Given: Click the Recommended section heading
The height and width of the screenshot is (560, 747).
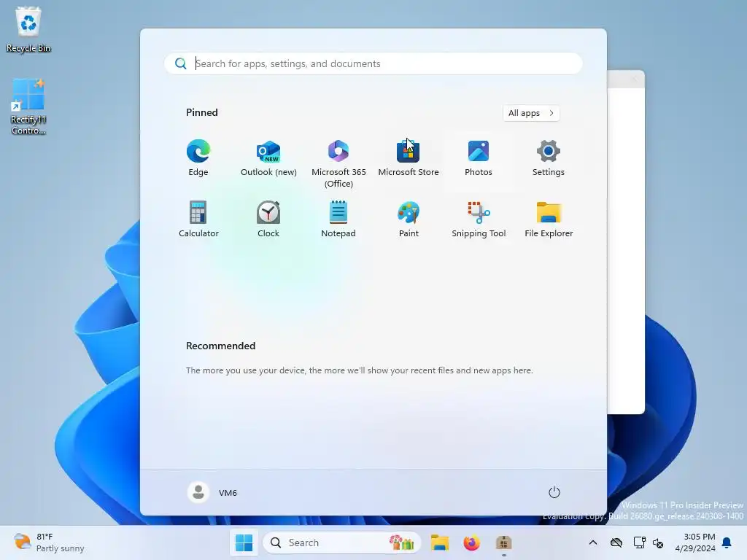Looking at the screenshot, I should coord(220,346).
